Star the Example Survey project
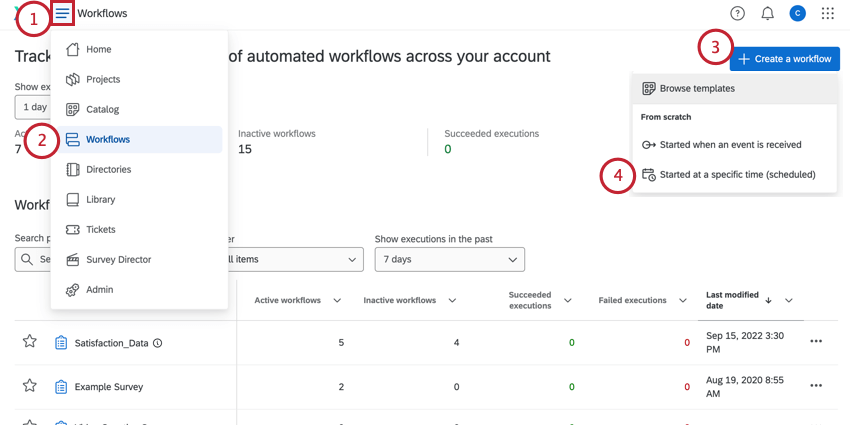 tap(30, 386)
